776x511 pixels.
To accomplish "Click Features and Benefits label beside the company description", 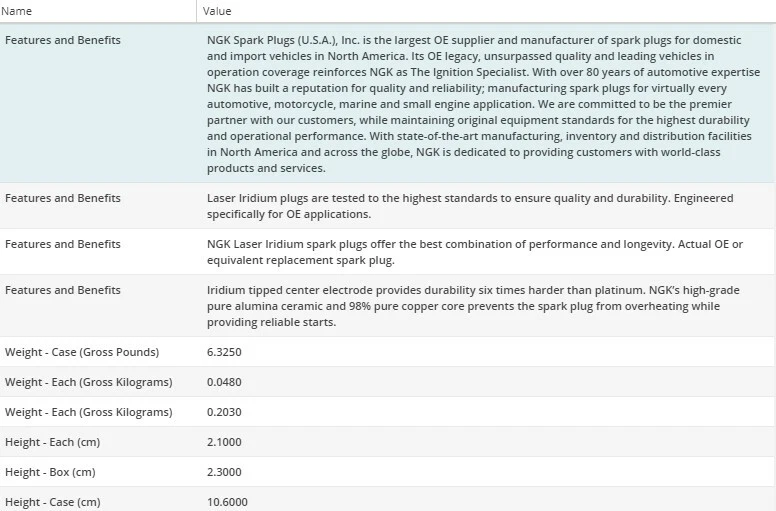I will 63,40.
